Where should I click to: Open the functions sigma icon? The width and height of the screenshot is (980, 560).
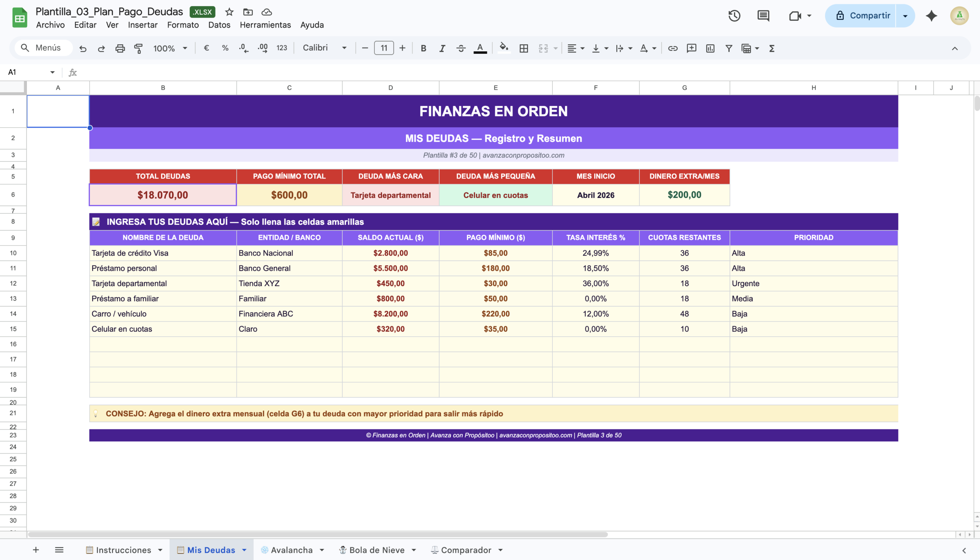[x=771, y=48]
